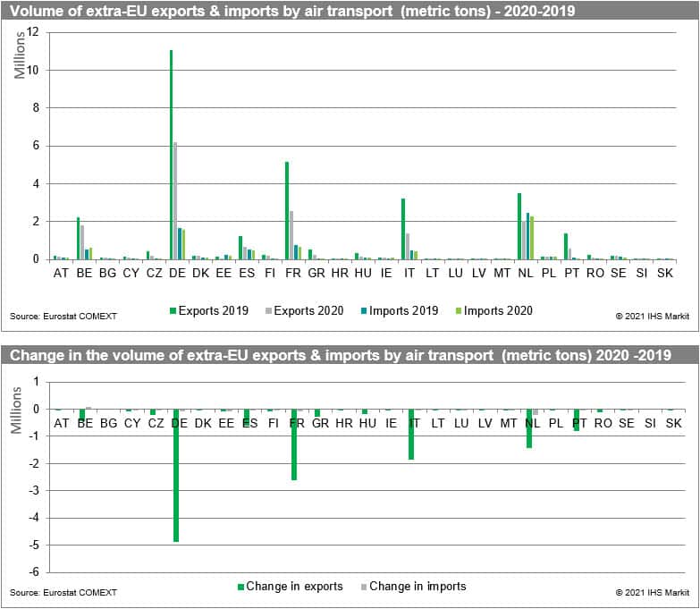700x609 pixels.
Task: Click the PT label on top chart axis
Action: point(571,272)
